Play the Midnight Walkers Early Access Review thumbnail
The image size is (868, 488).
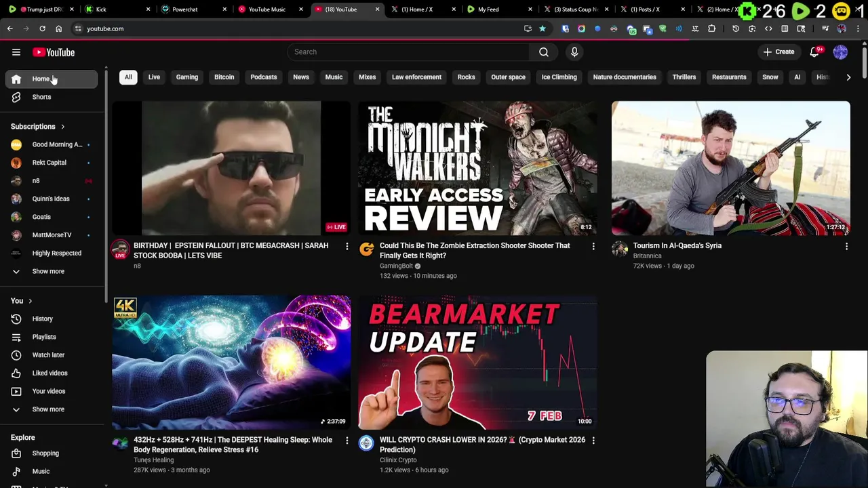[x=478, y=168]
